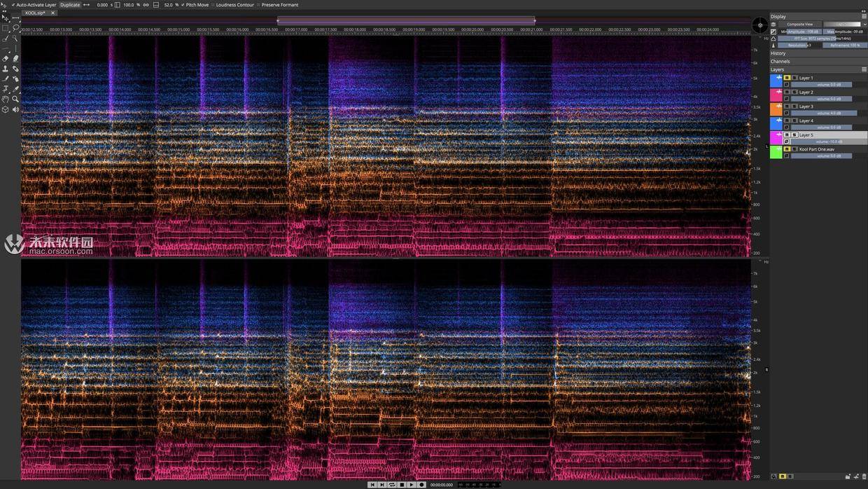The image size is (868, 489).
Task: Expand the History panel
Action: tap(778, 53)
